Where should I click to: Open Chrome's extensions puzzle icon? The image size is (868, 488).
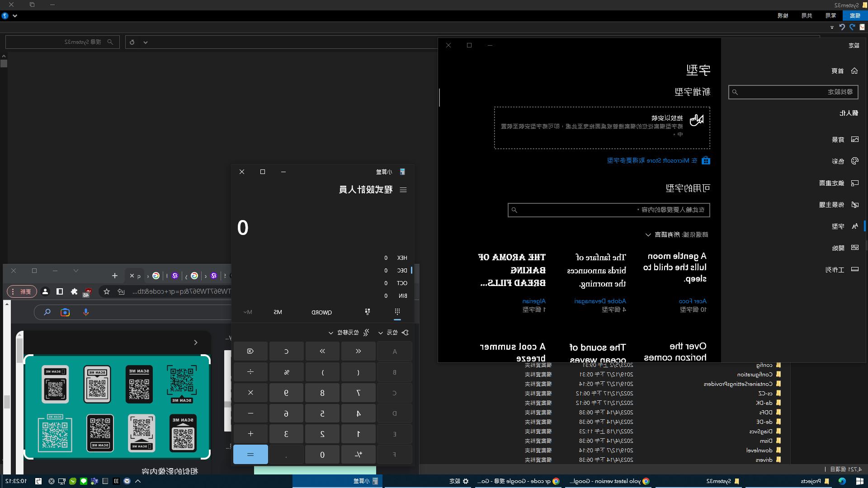tap(74, 291)
